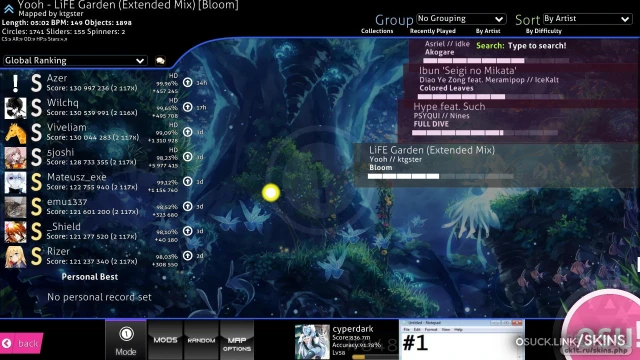Click the gold S rank icon on Rizer's row
640x360 pixels.
point(36,257)
